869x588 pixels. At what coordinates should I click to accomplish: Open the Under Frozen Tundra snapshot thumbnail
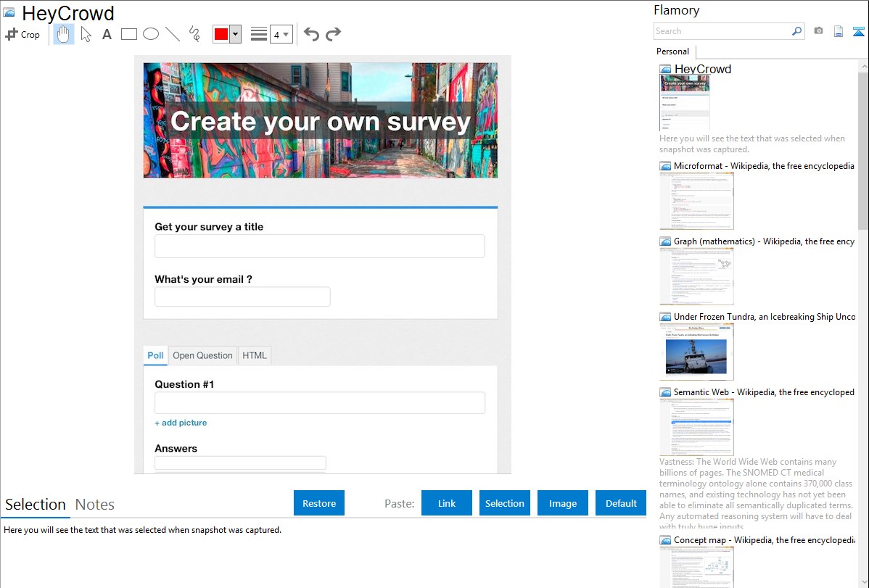pyautogui.click(x=696, y=352)
